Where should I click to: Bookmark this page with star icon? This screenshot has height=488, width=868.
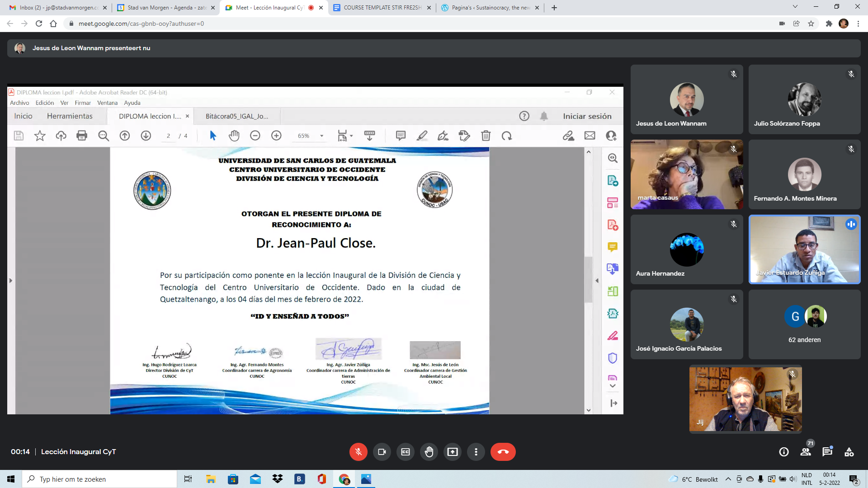[x=811, y=23]
